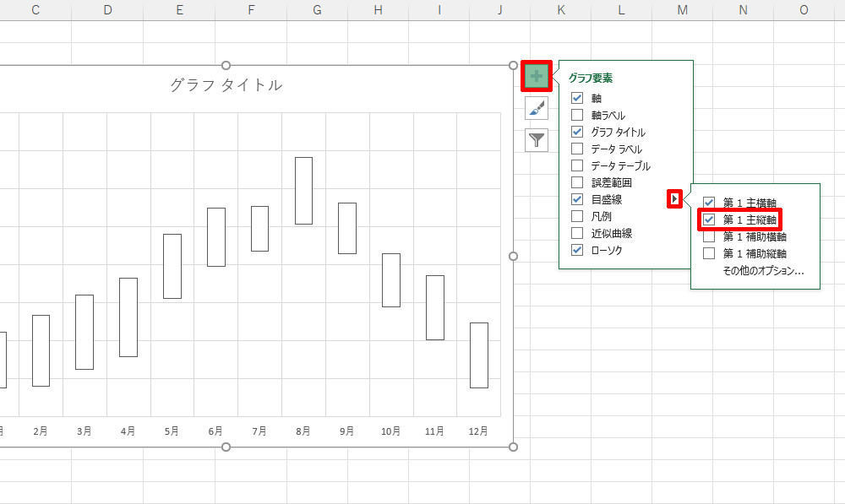Screen dimensions: 845x504
Task: Uncheck the ローソク checkbox
Action: [577, 250]
